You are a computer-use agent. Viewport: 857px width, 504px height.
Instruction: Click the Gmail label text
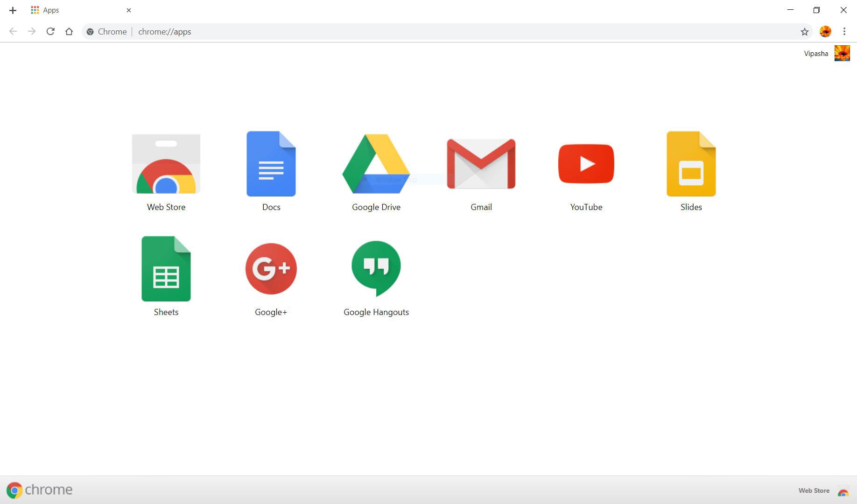coord(481,207)
